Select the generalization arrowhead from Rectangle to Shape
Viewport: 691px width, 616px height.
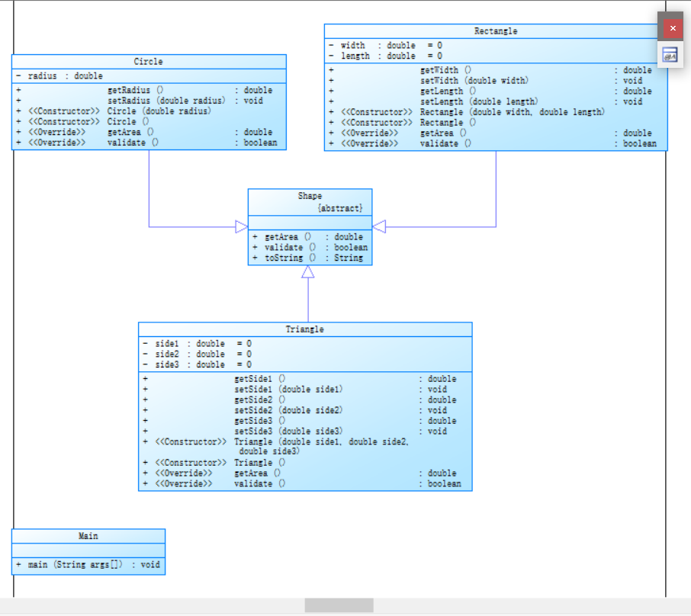[x=379, y=227]
